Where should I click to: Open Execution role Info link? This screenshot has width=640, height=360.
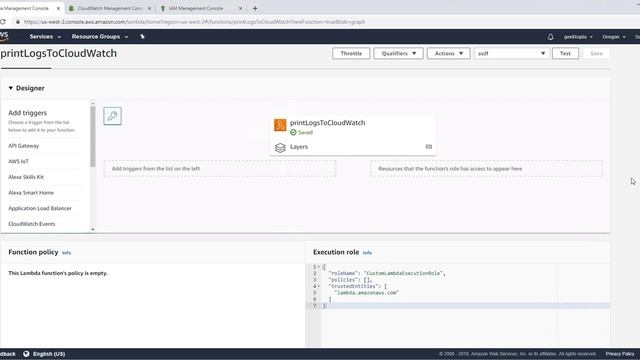pos(367,253)
